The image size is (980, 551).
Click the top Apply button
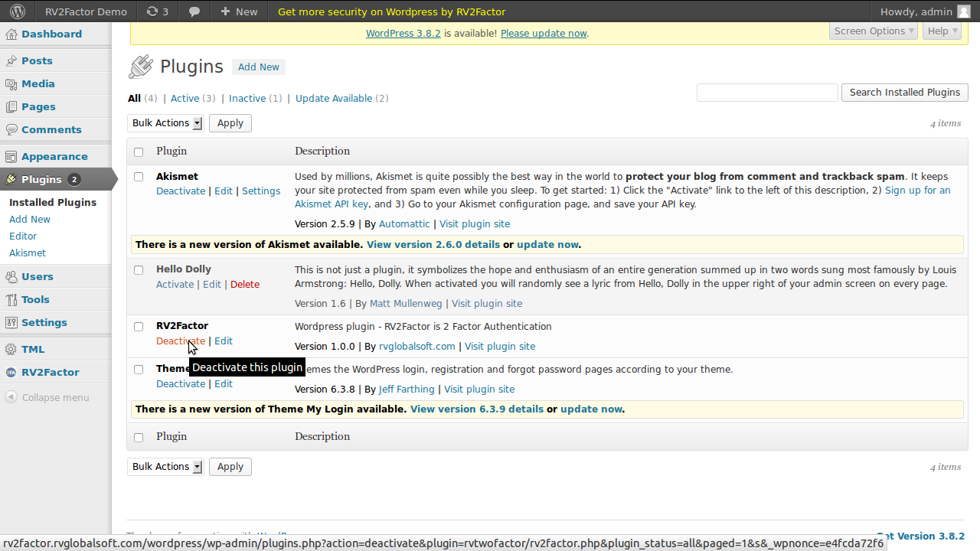[230, 122]
